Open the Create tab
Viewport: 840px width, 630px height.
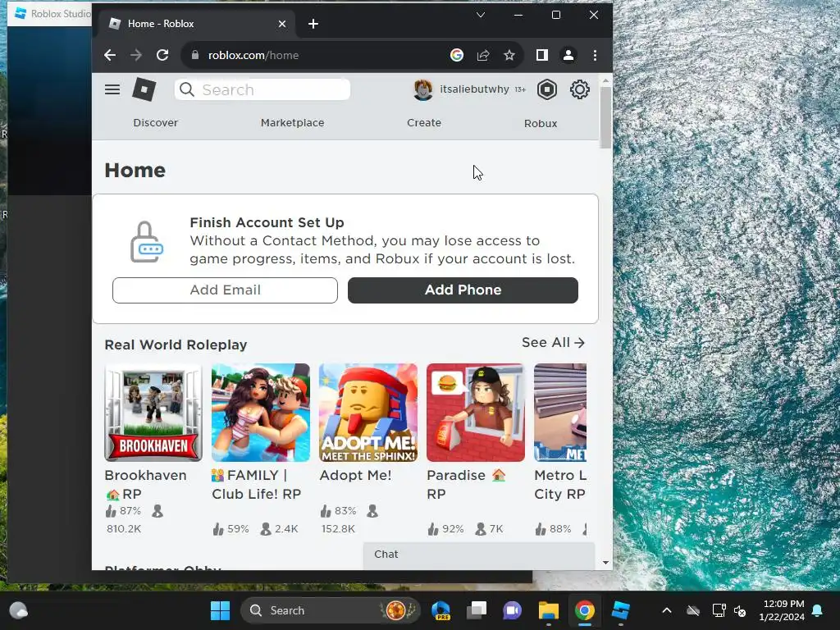(x=424, y=123)
